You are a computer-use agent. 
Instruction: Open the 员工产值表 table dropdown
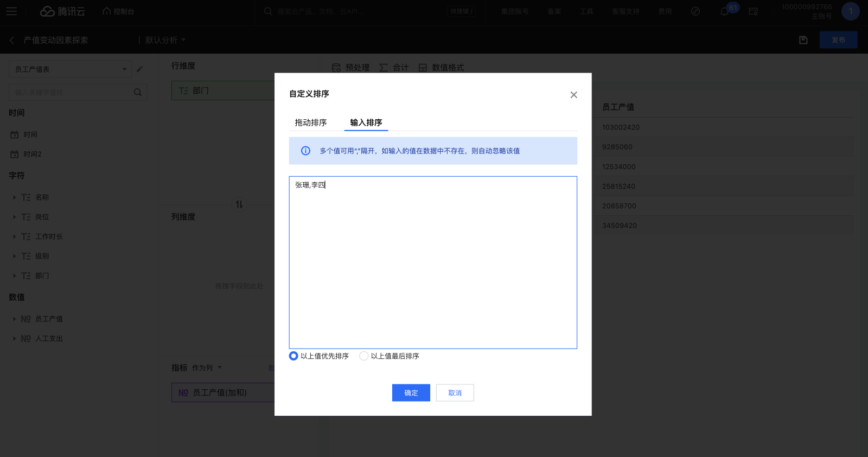point(70,69)
